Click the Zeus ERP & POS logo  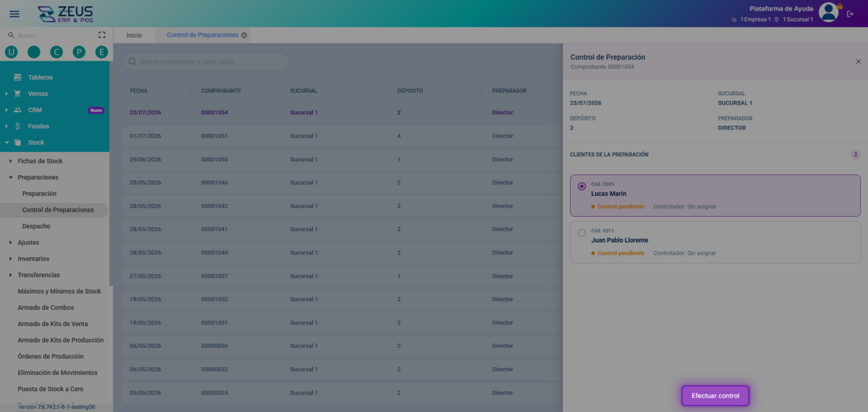(65, 14)
